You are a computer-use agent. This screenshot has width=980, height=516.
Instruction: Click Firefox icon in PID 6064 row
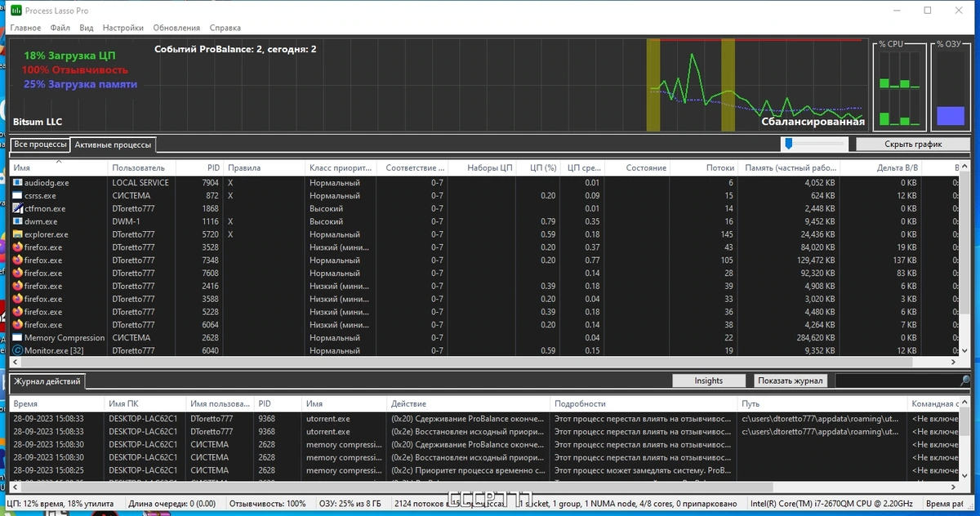tap(17, 325)
